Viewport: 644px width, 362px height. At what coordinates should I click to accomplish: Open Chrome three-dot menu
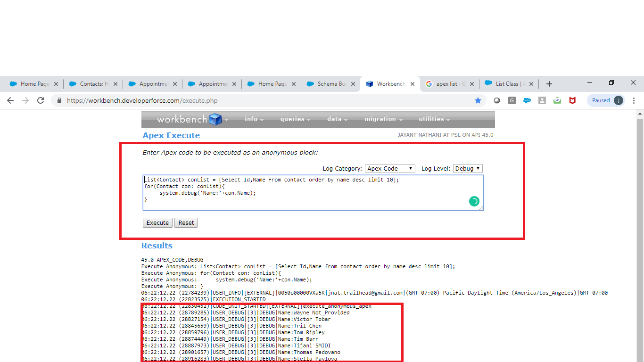point(634,100)
